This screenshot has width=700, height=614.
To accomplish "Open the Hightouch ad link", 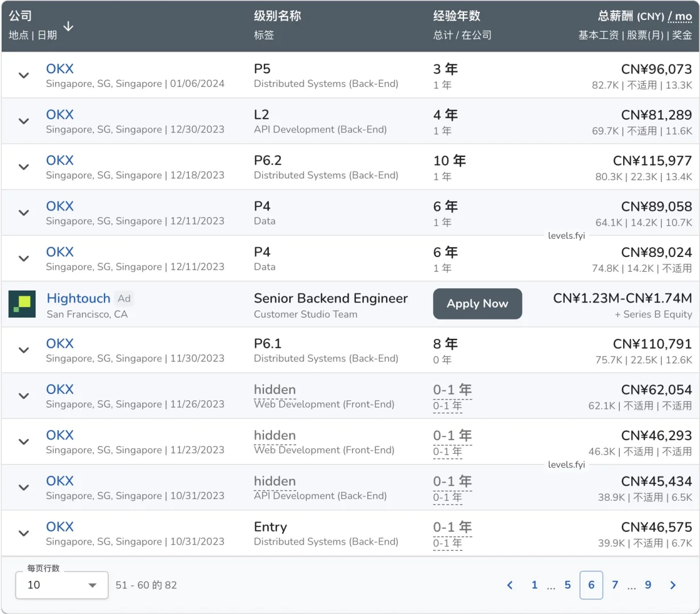I will tap(78, 298).
